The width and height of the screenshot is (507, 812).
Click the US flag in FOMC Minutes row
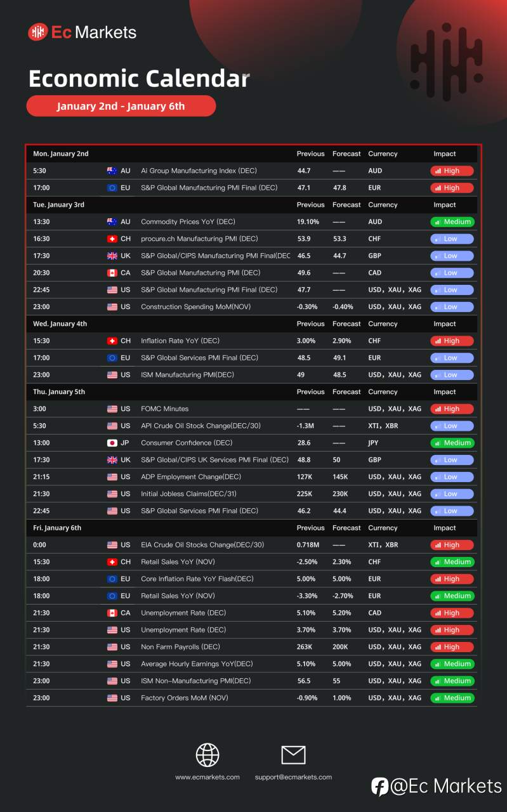(x=112, y=409)
